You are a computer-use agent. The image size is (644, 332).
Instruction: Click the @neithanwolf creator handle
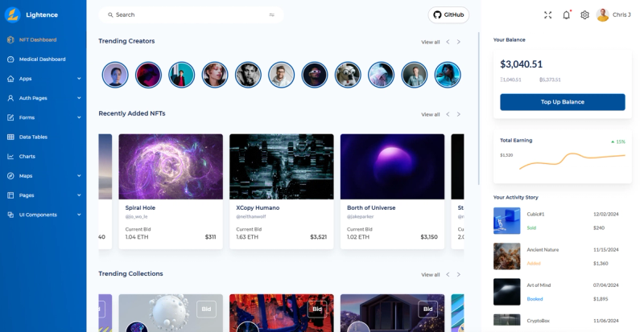point(251,216)
